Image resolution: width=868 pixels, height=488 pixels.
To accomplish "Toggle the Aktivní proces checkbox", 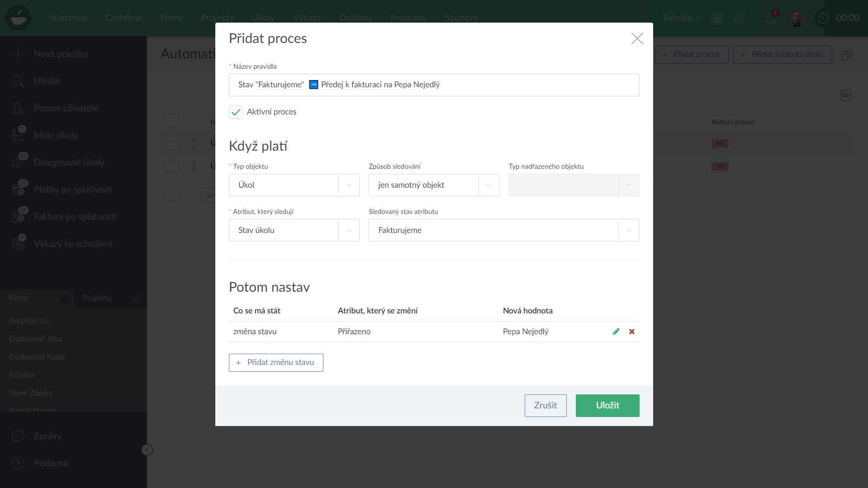I will coord(236,112).
